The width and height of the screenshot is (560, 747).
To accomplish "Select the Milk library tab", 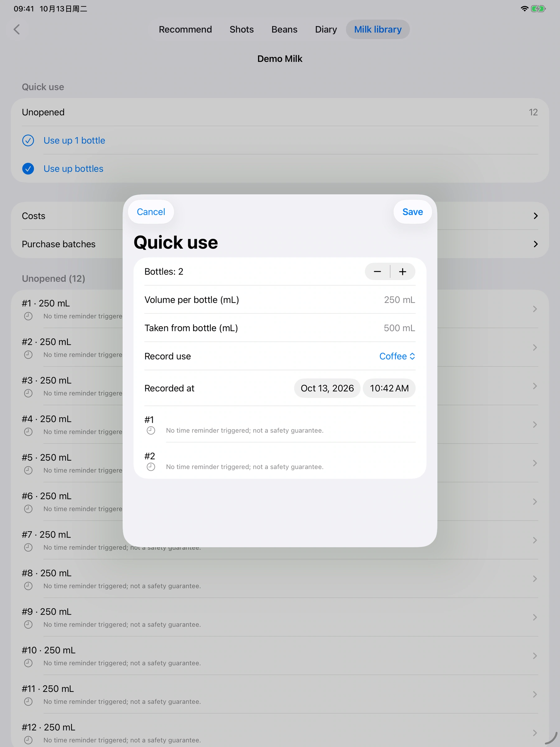I will click(378, 29).
